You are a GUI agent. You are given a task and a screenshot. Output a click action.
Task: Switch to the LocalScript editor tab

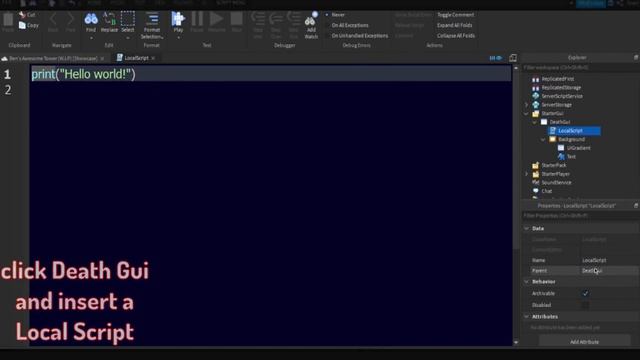(x=136, y=58)
